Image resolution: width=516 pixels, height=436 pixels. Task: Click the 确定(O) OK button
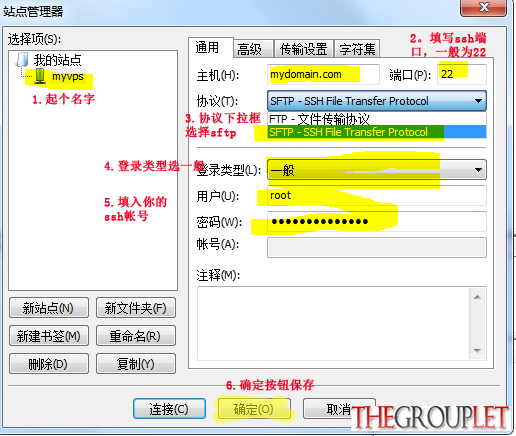click(x=254, y=409)
